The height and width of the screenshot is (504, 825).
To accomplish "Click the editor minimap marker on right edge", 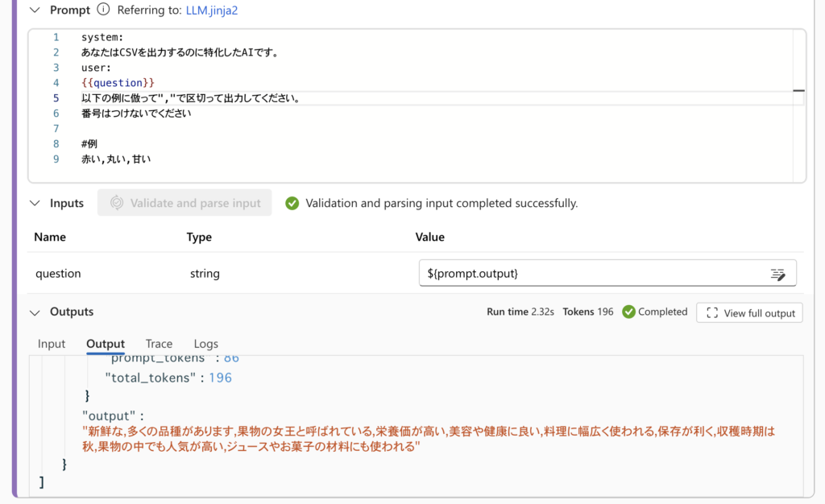I will tap(798, 91).
